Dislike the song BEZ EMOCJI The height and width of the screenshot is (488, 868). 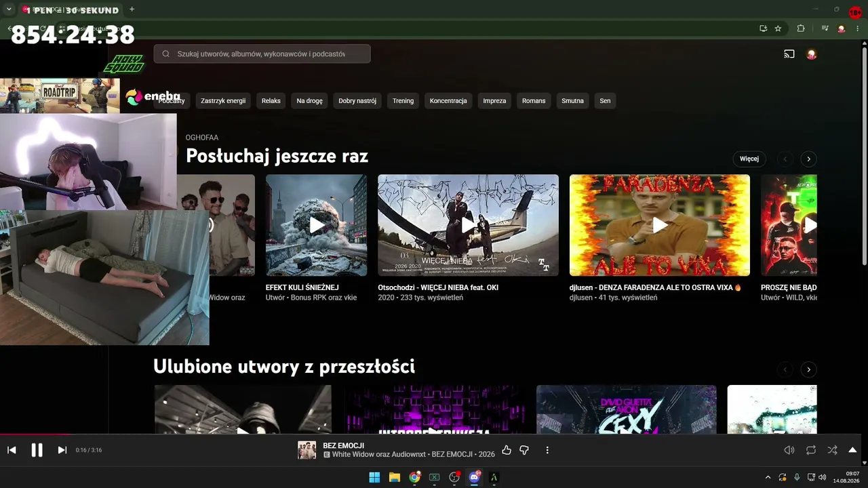point(524,450)
